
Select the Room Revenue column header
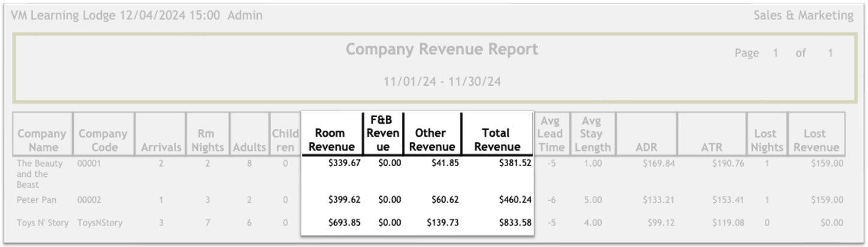(332, 140)
